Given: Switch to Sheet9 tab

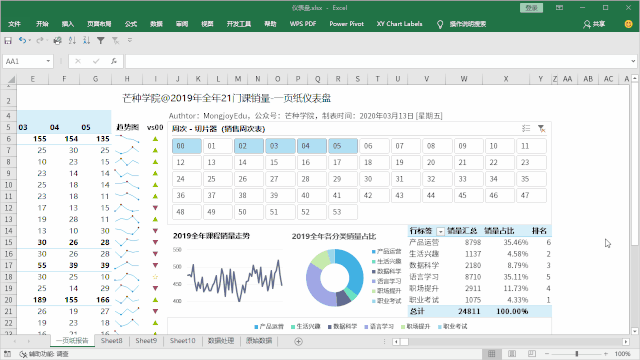Looking at the screenshot, I should coord(146,341).
